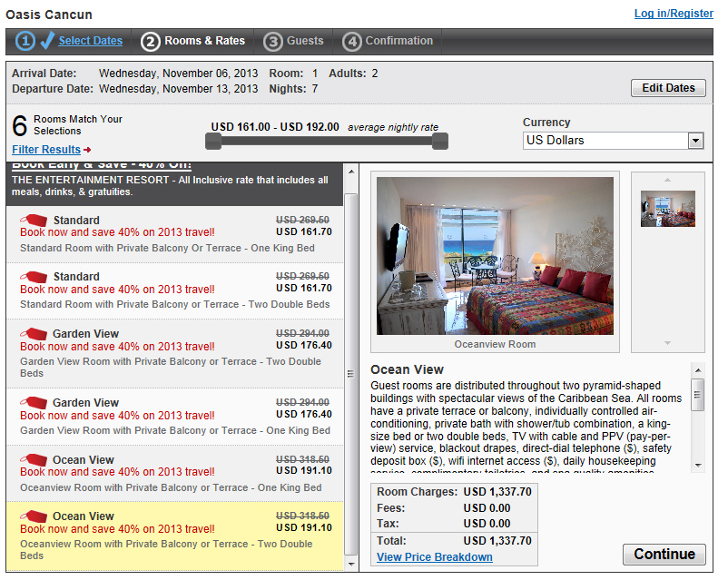Click the blue checkmark beside Select Dates
Viewport: 728px width, 580px height.
pyautogui.click(x=47, y=41)
